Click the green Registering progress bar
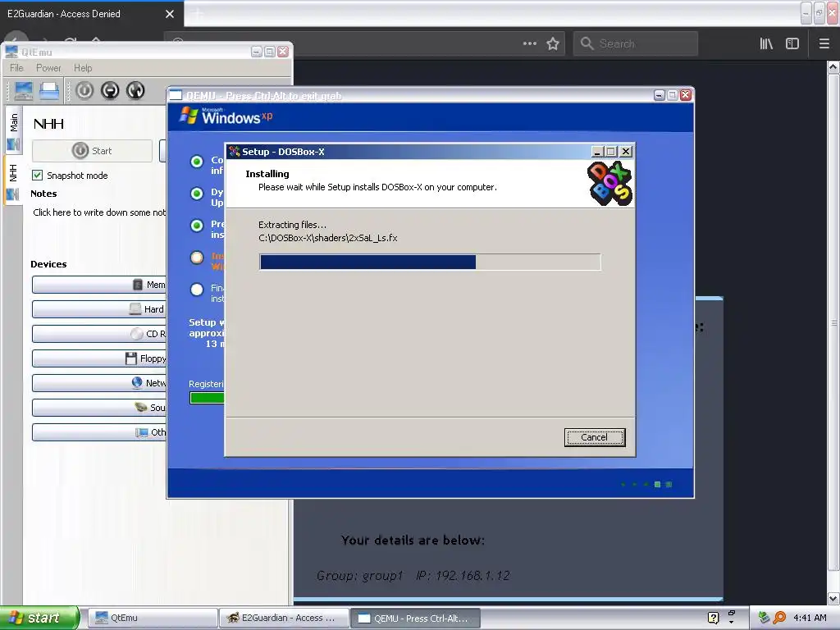The image size is (840, 630). point(207,398)
